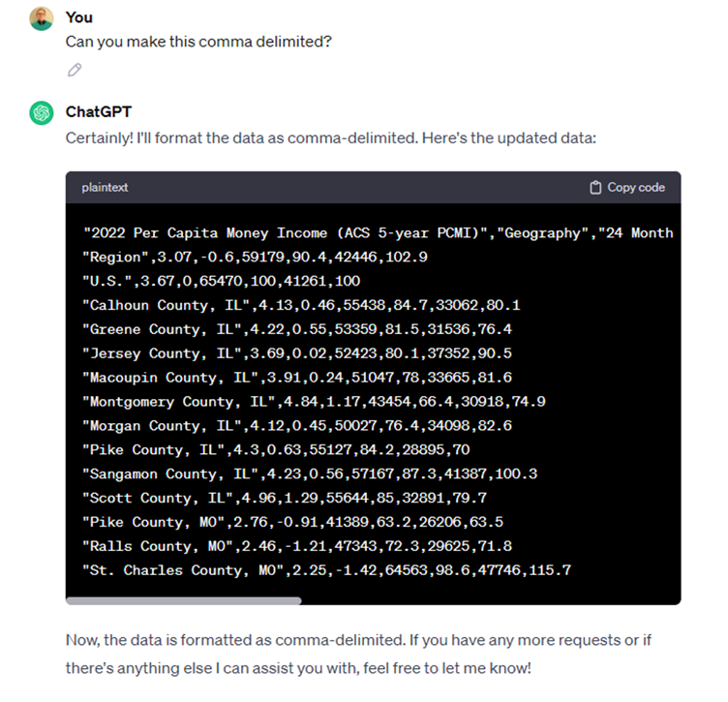Click the user profile avatar photo
The height and width of the screenshot is (702, 728).
point(42,18)
